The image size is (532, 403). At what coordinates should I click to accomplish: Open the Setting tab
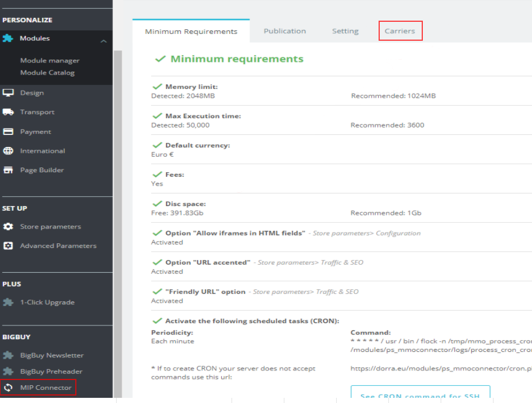pyautogui.click(x=345, y=31)
